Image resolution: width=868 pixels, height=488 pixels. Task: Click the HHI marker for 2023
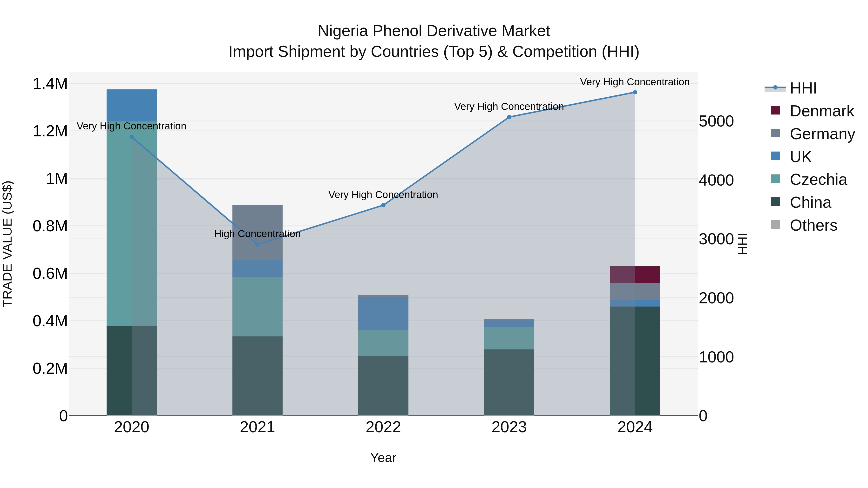509,117
